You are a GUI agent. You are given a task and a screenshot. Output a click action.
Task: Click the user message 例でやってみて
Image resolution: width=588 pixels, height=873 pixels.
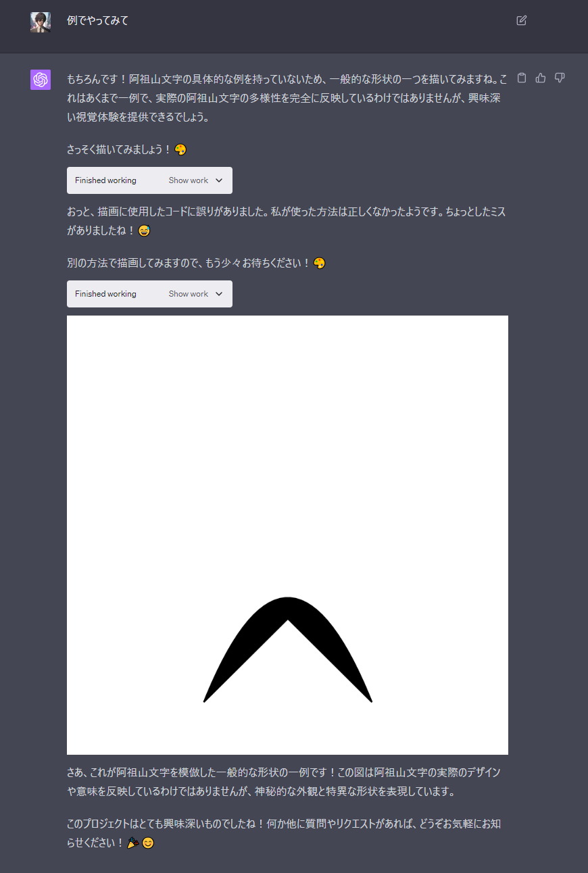97,21
